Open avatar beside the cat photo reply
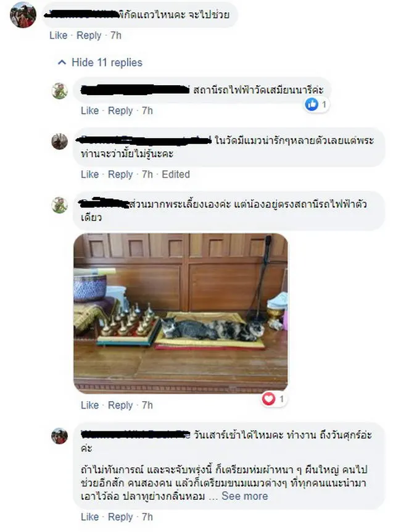This screenshot has height=532, width=401. (59, 205)
